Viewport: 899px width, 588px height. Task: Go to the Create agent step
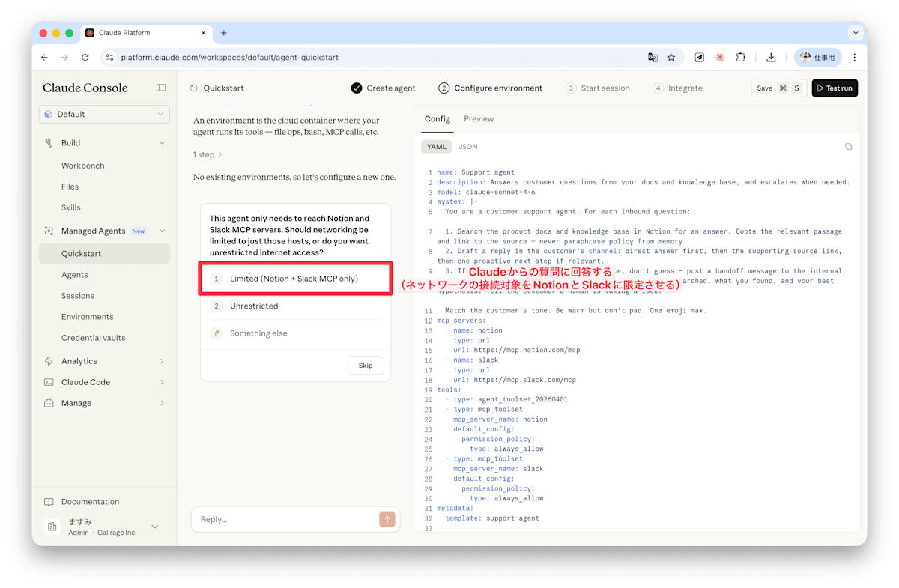click(383, 88)
